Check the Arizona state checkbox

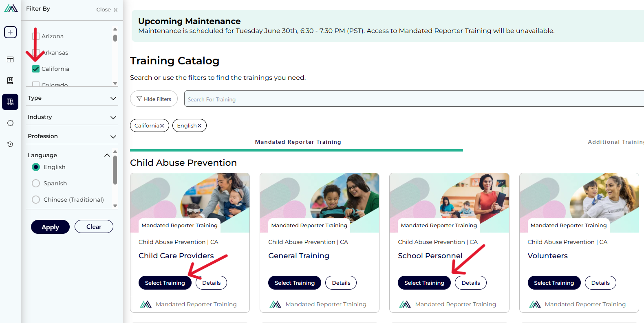tap(36, 36)
